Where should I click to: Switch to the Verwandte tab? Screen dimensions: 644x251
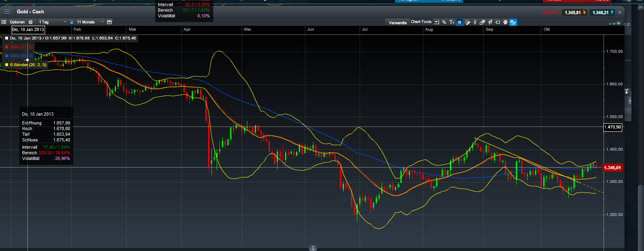point(398,23)
